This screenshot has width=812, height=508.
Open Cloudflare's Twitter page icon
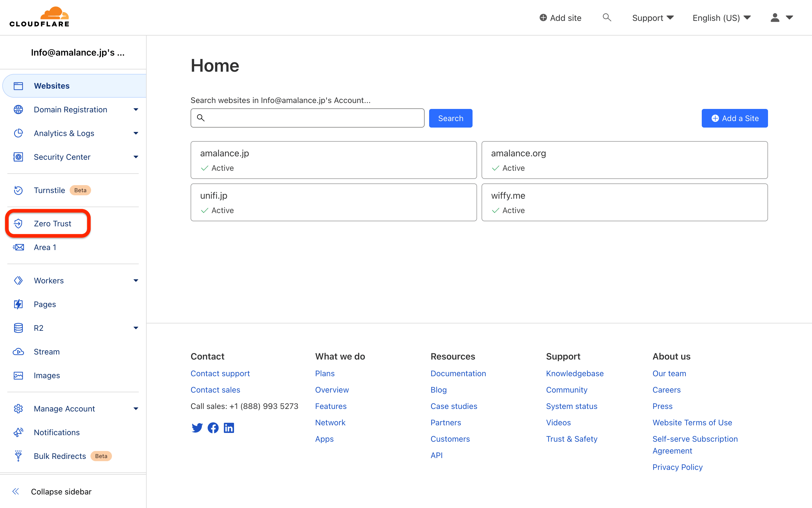tap(197, 428)
